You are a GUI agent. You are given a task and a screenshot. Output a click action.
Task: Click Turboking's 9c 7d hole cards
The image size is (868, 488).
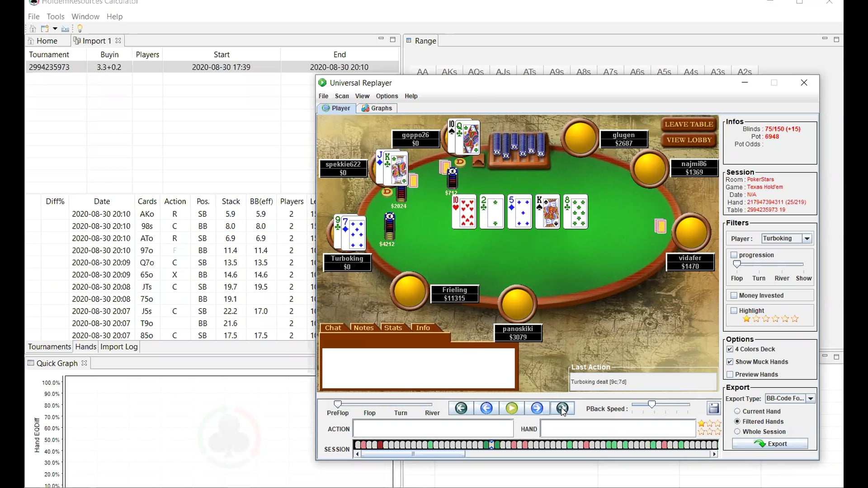tap(349, 232)
